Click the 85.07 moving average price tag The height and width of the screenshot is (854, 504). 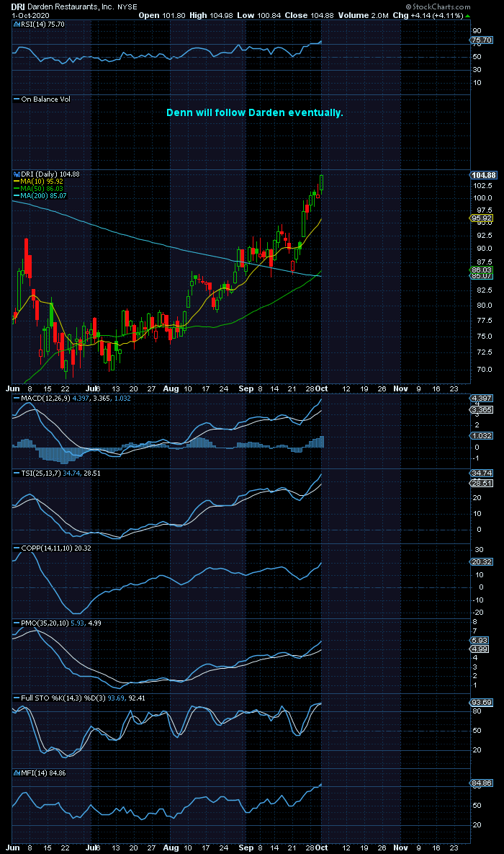click(x=480, y=275)
